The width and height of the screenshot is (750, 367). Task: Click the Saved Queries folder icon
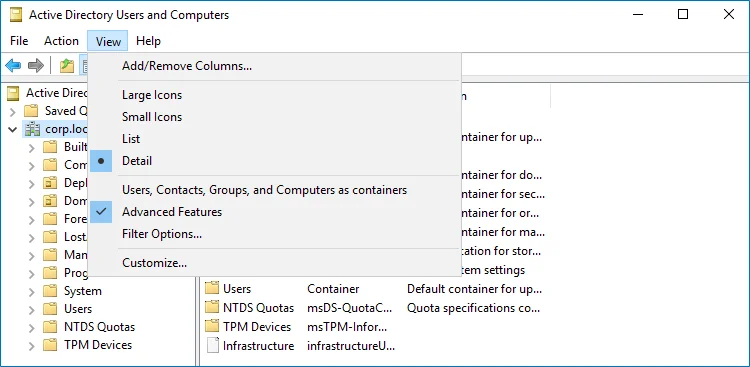tap(31, 111)
